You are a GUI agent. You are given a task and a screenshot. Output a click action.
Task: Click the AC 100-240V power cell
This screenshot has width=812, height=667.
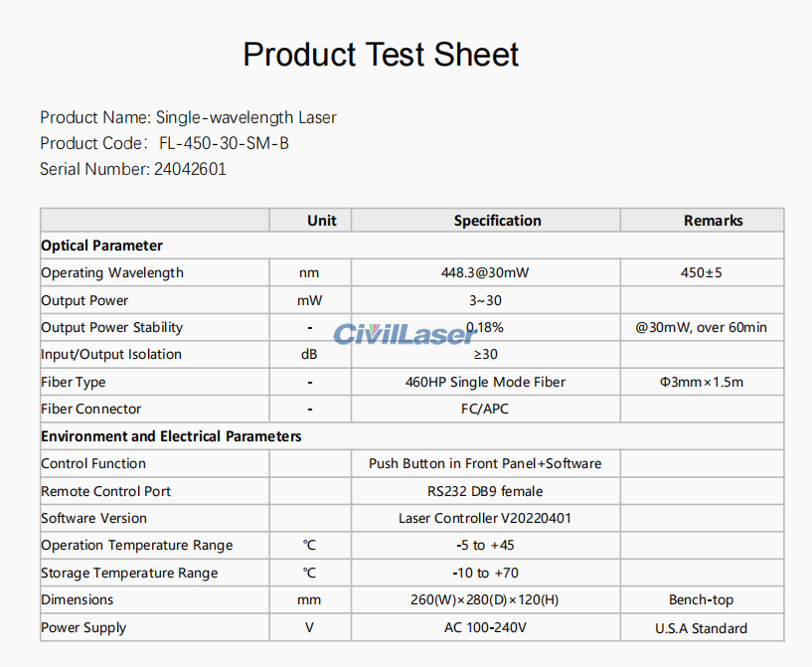pyautogui.click(x=485, y=627)
